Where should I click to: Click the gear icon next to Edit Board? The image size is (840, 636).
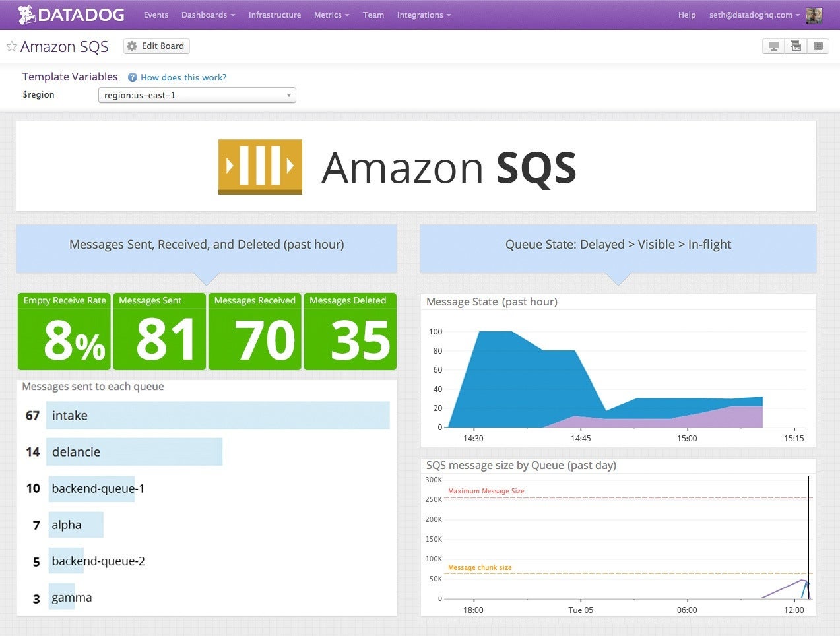click(x=132, y=46)
